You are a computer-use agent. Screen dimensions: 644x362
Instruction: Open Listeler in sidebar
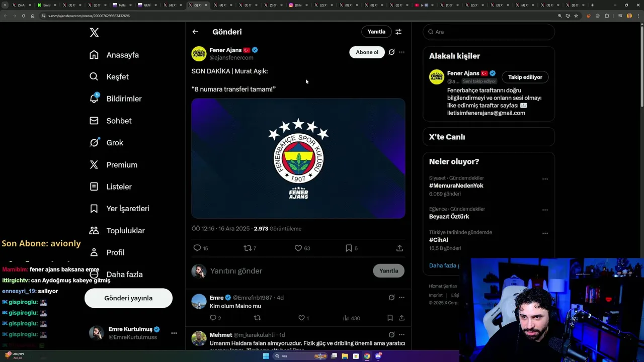click(x=110, y=187)
